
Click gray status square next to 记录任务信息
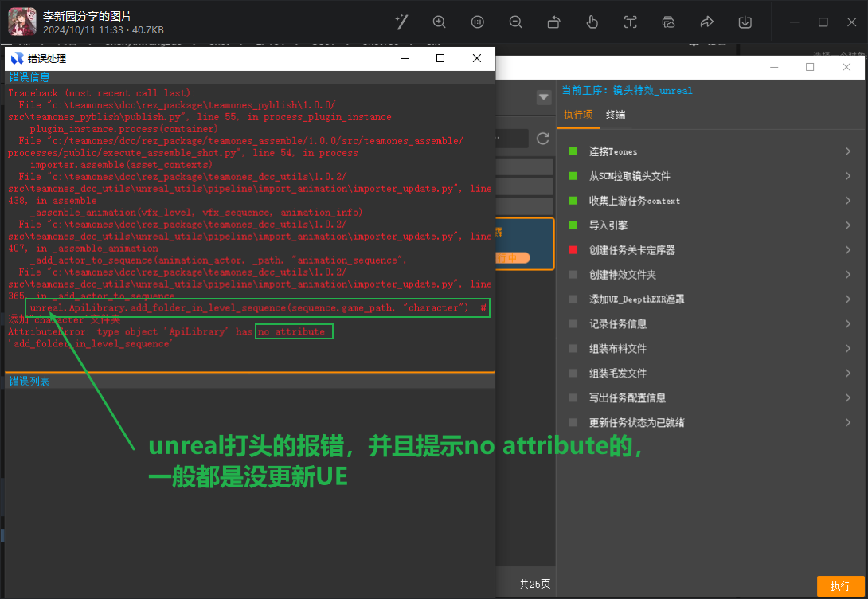[x=573, y=324]
